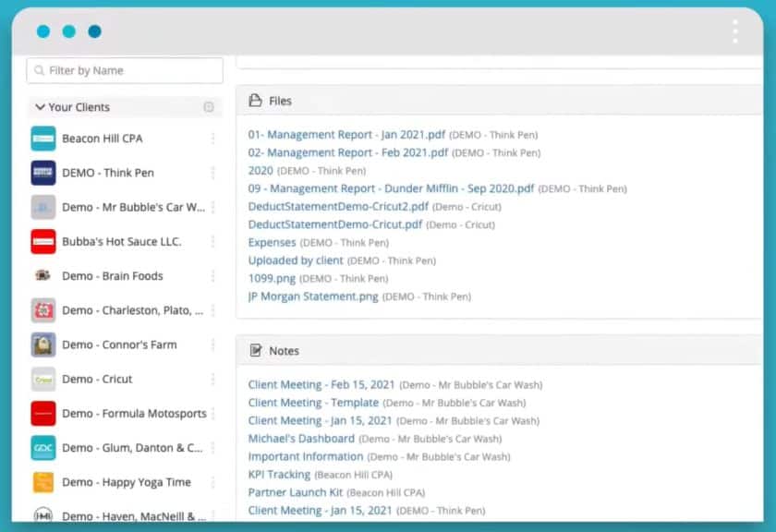The image size is (776, 532).
Task: Open Mr Bubble's Client Meeting - Jan 15 note
Action: point(320,420)
